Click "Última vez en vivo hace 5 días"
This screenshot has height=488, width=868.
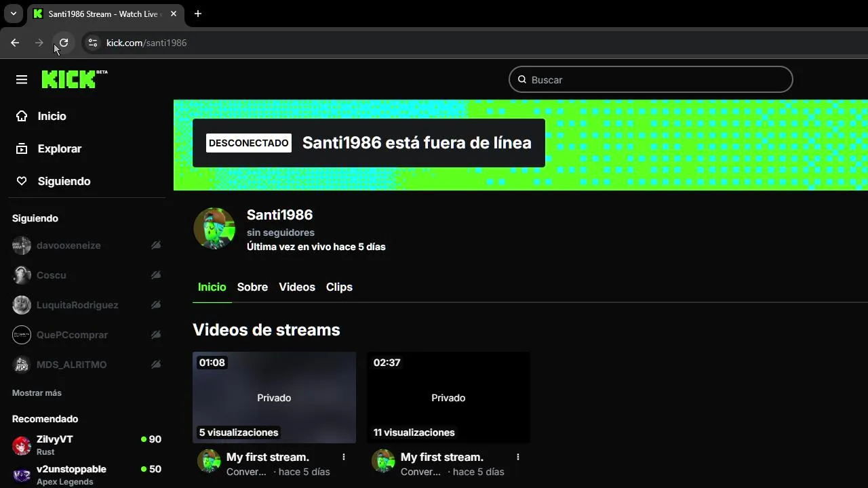(x=316, y=247)
